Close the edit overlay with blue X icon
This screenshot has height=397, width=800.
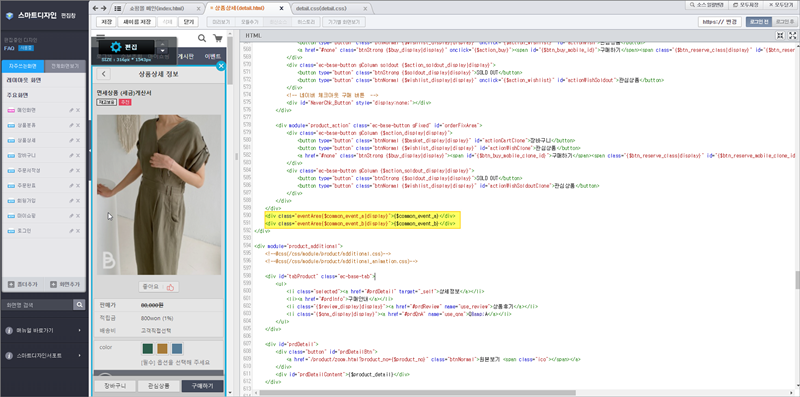[221, 66]
